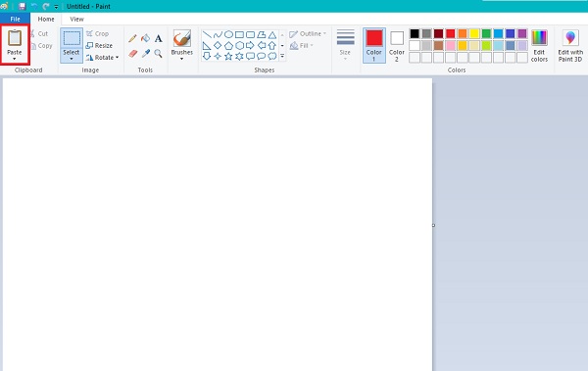Select the Eraser tool
The image size is (588, 371).
click(x=132, y=54)
